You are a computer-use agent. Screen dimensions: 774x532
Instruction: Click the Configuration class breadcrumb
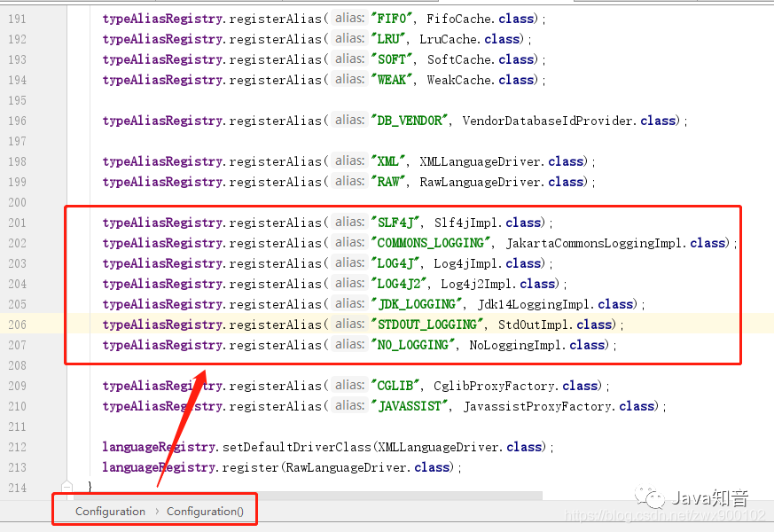click(x=110, y=512)
